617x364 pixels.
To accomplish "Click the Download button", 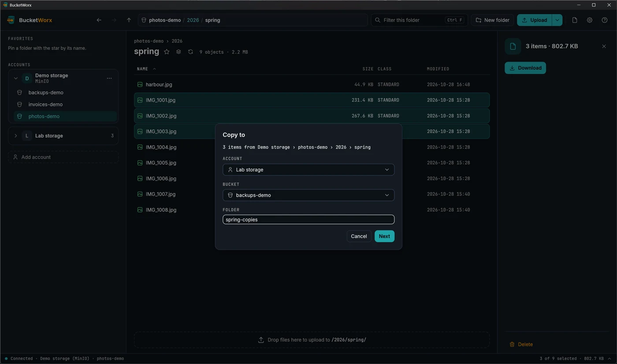I will [525, 68].
